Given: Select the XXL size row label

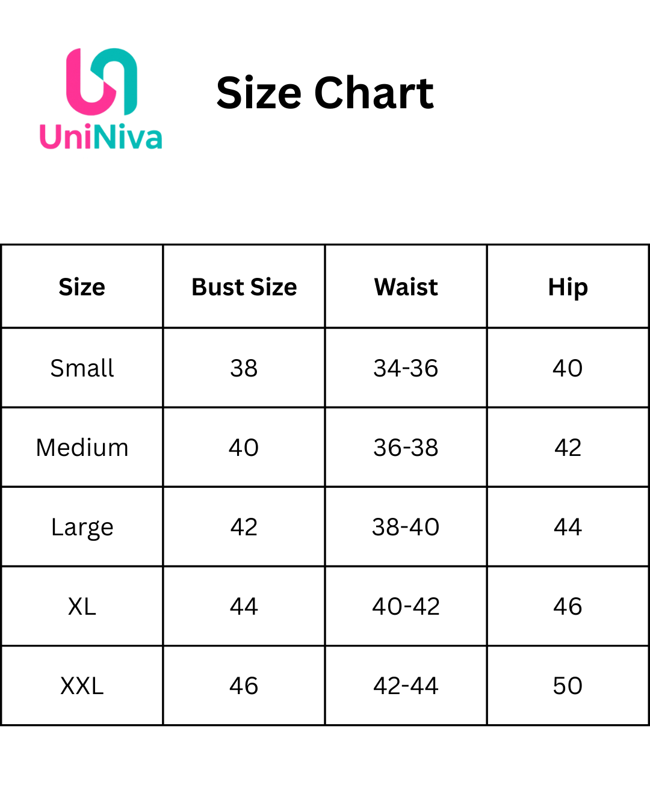Looking at the screenshot, I should tap(82, 686).
